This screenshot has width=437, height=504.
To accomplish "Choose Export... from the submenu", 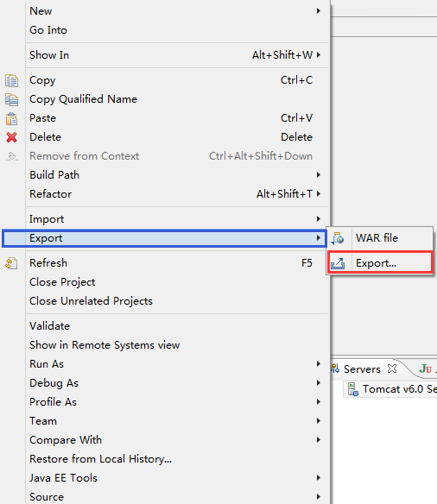I will [x=380, y=263].
